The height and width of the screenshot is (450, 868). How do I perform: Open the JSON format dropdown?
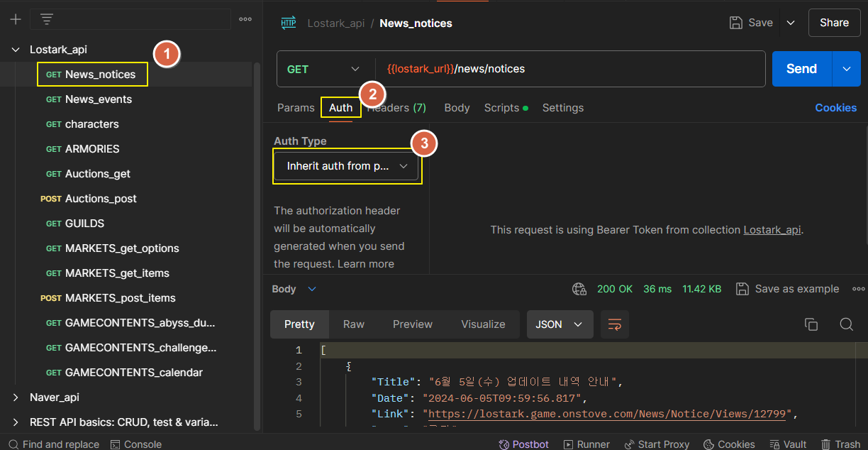pos(560,324)
